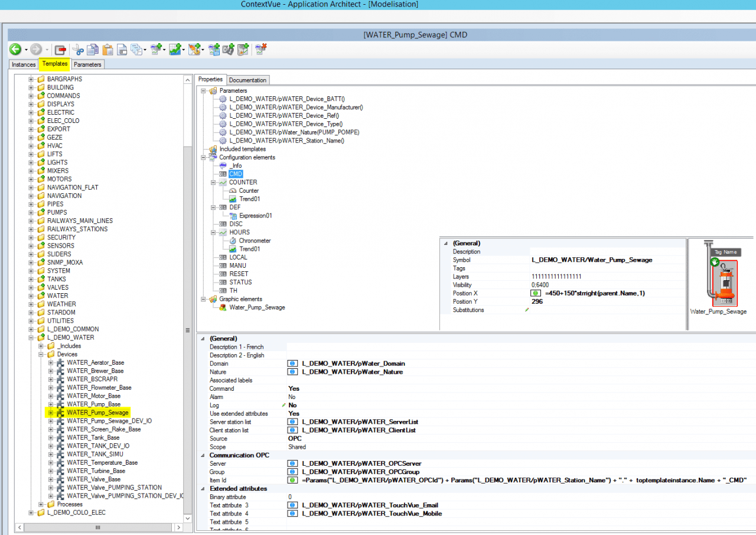756x535 pixels.
Task: Click the red minus Delete toolbar icon
Action: click(x=60, y=50)
